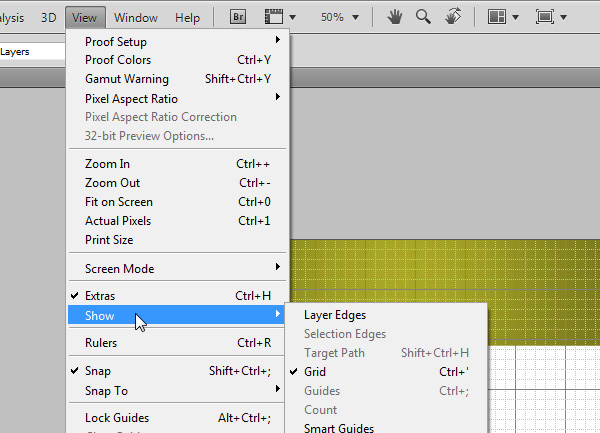Open the Help menu
Viewport: 600px width, 433px height.
[x=188, y=18]
